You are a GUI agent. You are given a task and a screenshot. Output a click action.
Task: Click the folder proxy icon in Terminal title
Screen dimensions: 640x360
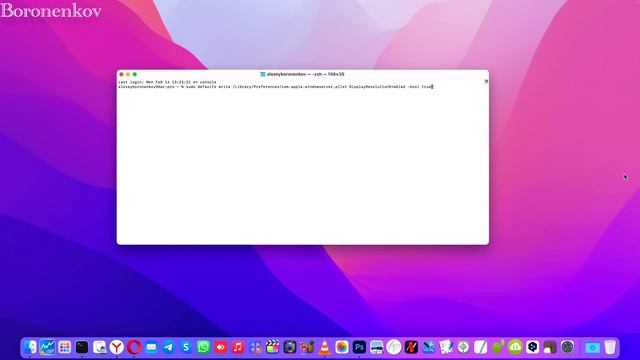[263, 74]
